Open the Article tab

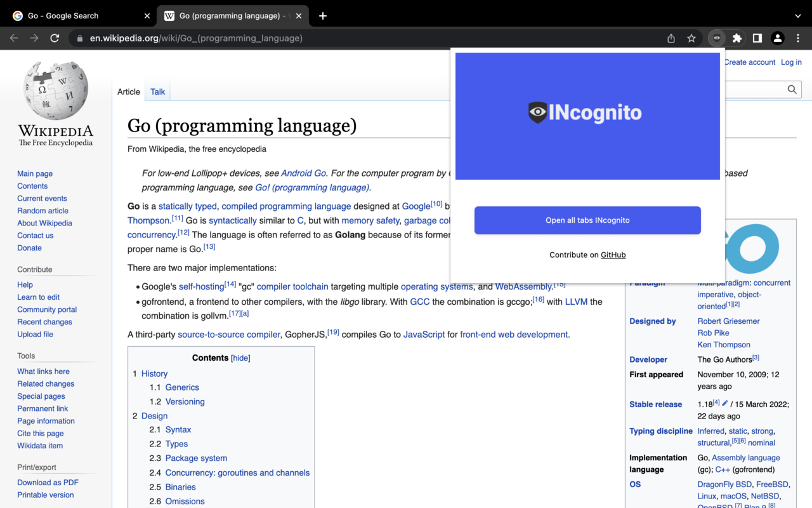pyautogui.click(x=129, y=92)
